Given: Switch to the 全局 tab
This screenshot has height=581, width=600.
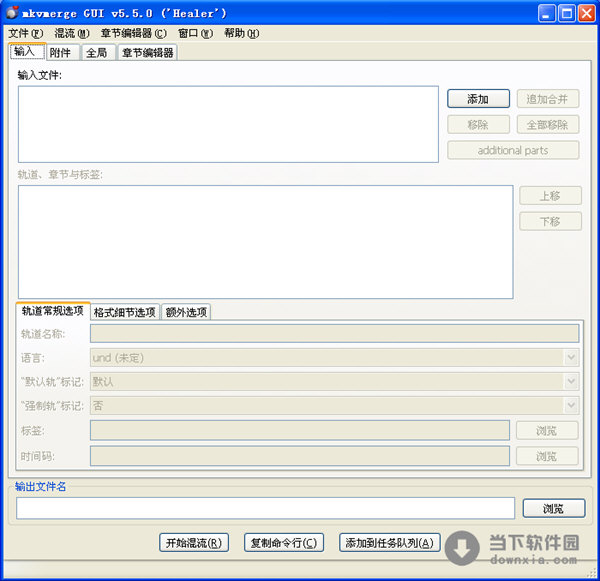Looking at the screenshot, I should point(98,52).
